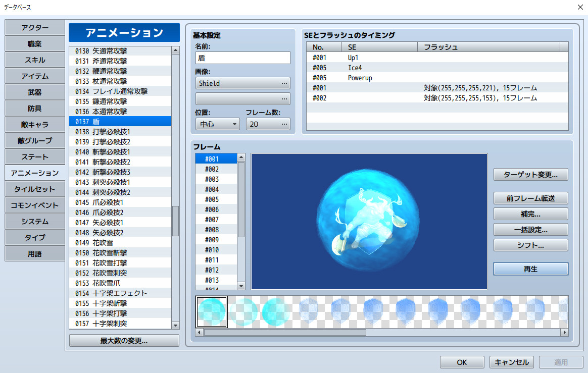Open the frame count ellipsis selector

coord(285,124)
